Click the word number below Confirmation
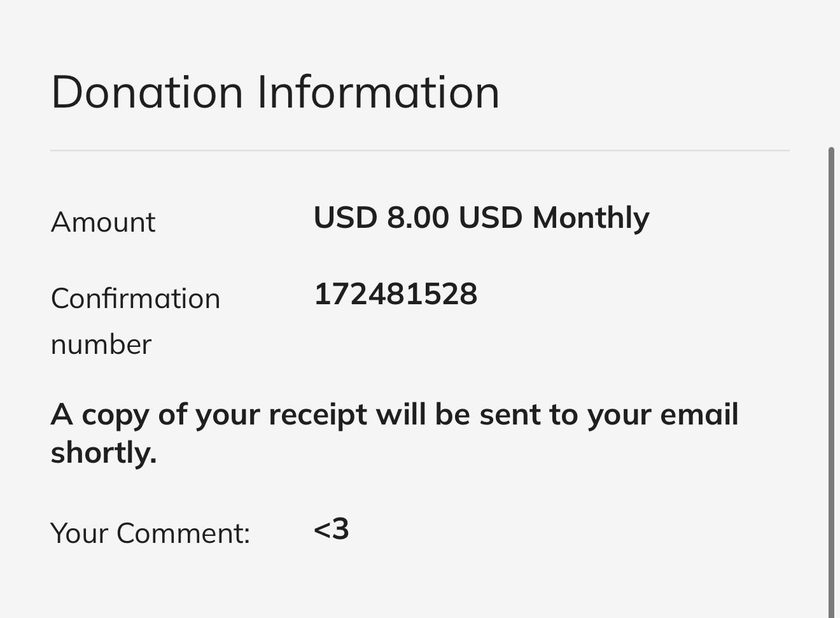Image resolution: width=840 pixels, height=618 pixels. [x=101, y=344]
